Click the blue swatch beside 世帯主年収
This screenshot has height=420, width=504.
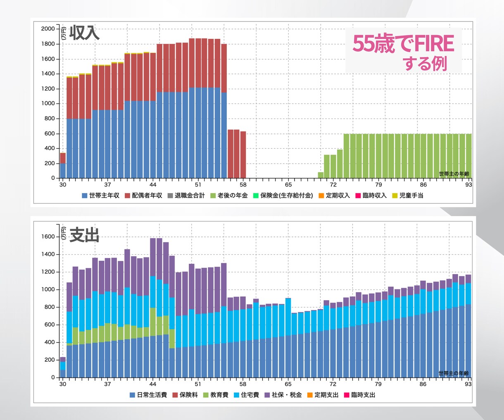pos(85,196)
